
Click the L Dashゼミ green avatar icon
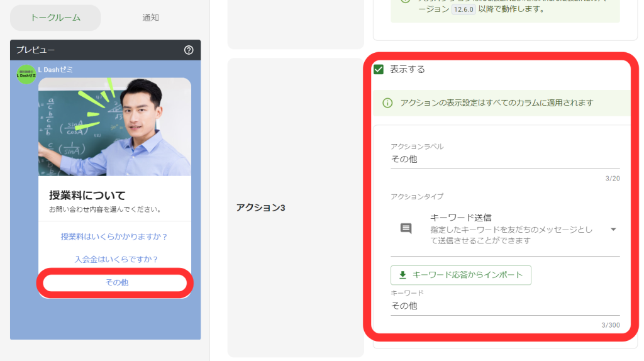click(26, 74)
